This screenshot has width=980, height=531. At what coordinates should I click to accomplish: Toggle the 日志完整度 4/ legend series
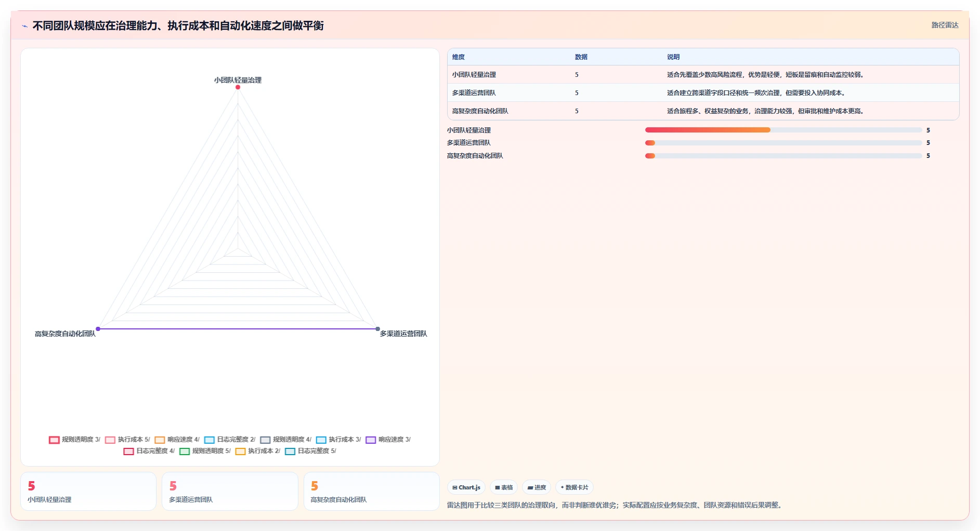149,451
